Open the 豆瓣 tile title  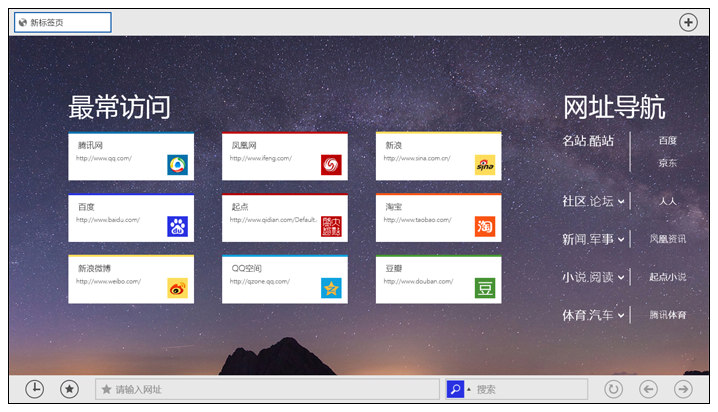click(x=393, y=268)
